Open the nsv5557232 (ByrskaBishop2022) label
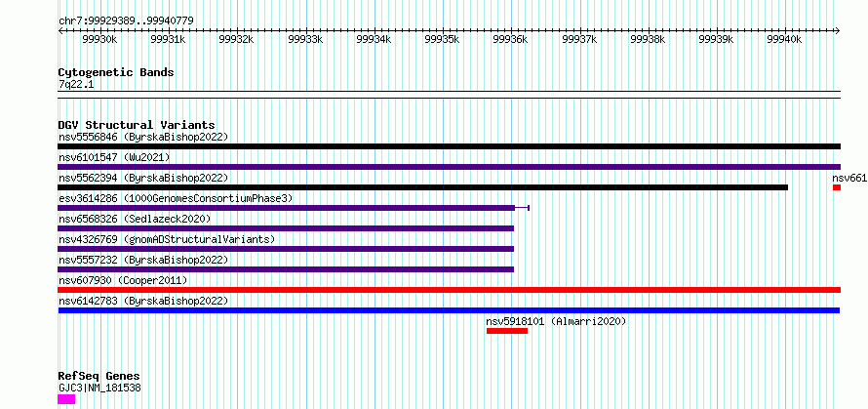Image resolution: width=868 pixels, height=409 pixels. (x=143, y=260)
